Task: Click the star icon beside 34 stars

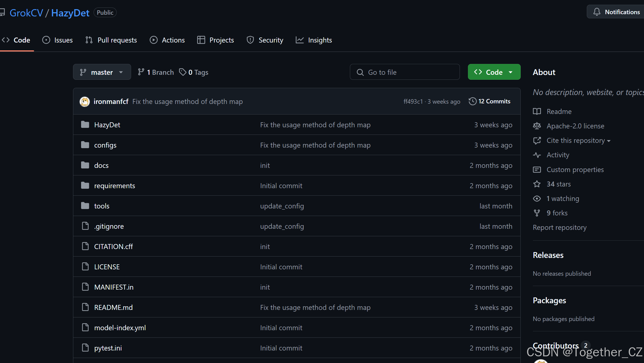Action: tap(537, 184)
